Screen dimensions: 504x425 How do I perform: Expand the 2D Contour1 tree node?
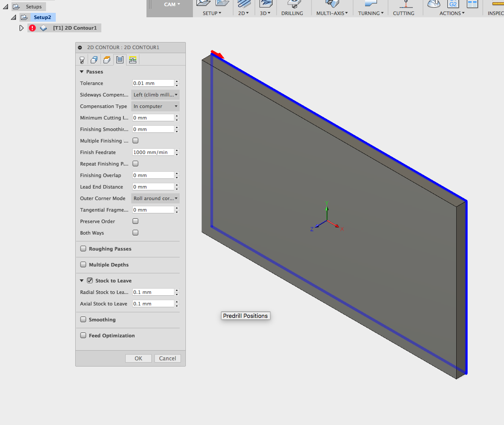pos(21,28)
